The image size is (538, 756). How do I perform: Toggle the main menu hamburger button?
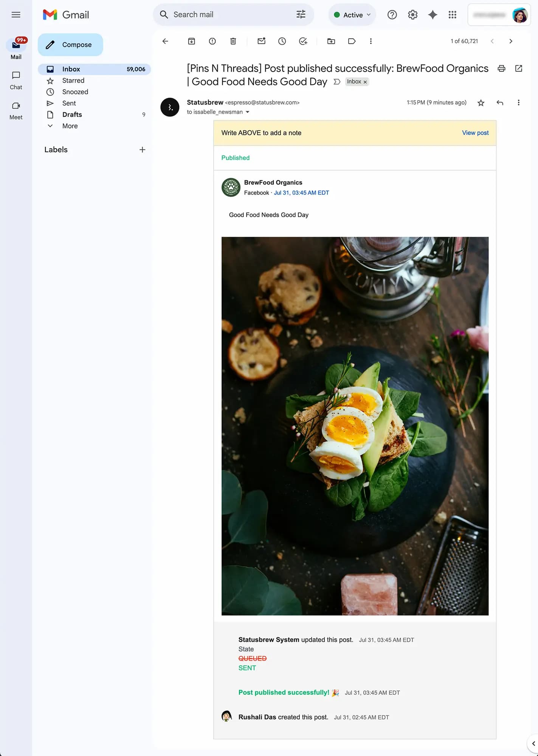(x=16, y=15)
